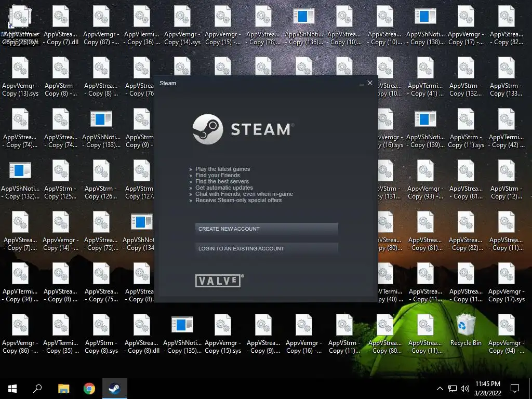Select AppVShNoti Copy (133) desktop file
Screen dimensions: 532x399
point(101,129)
